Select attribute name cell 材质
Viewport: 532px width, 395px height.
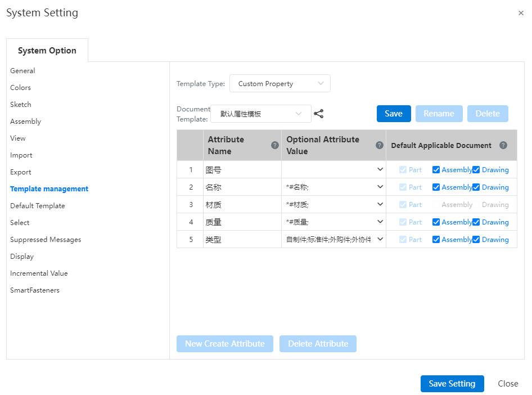pyautogui.click(x=242, y=205)
